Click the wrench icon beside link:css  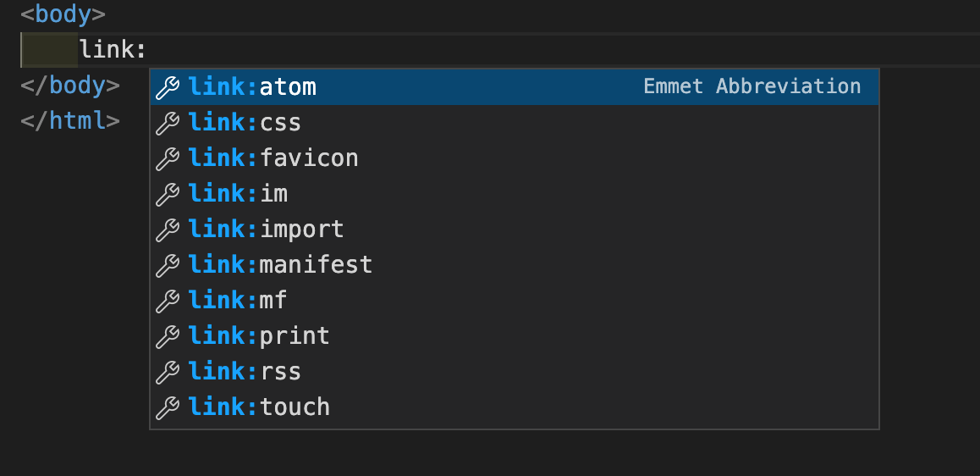pos(168,123)
